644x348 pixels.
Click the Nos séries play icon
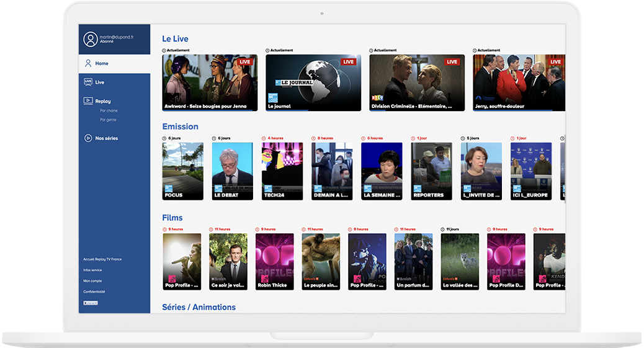click(x=88, y=138)
